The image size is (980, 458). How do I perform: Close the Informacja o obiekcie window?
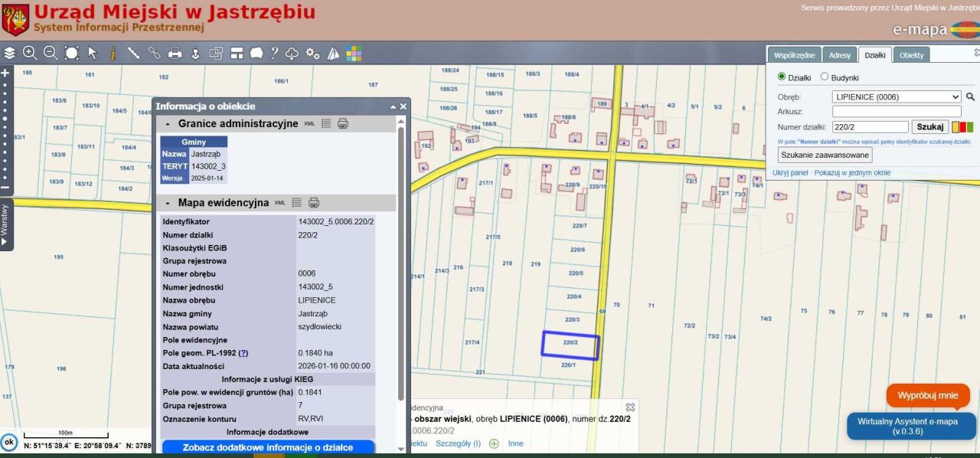click(x=403, y=106)
